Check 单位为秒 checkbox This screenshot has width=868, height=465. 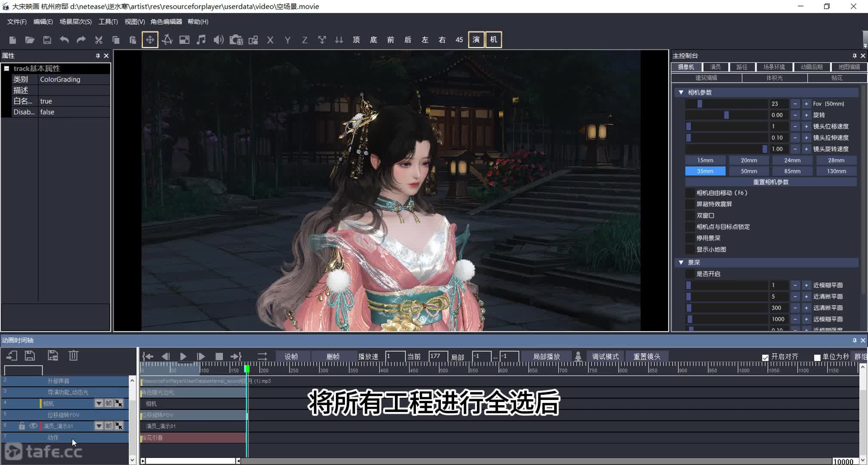pos(817,357)
